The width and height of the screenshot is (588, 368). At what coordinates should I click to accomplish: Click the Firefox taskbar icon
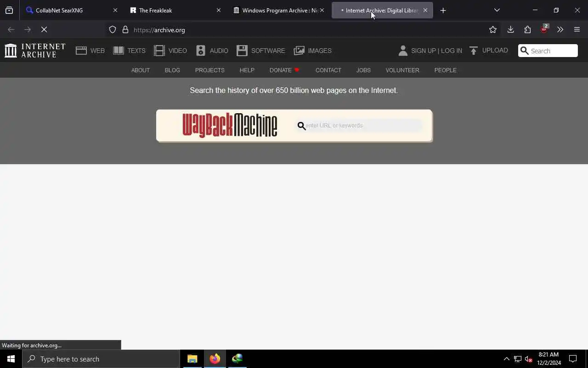tap(215, 359)
